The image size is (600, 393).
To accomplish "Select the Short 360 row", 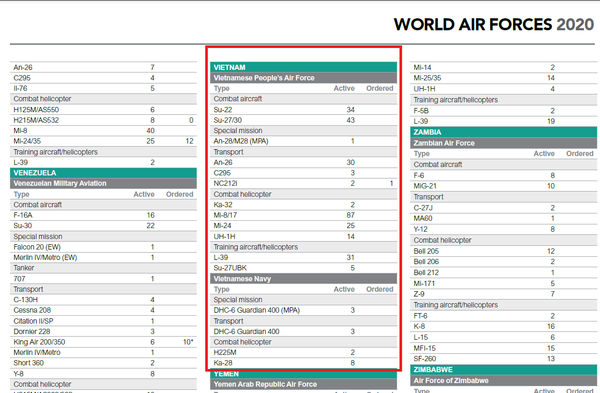I will 103,363.
